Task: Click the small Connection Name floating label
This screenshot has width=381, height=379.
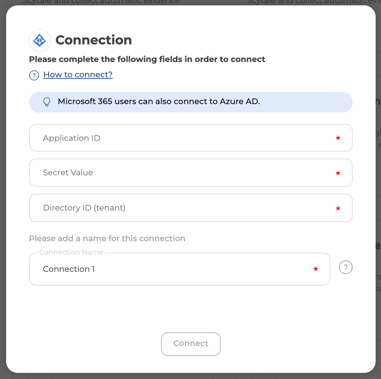Action: tap(71, 252)
